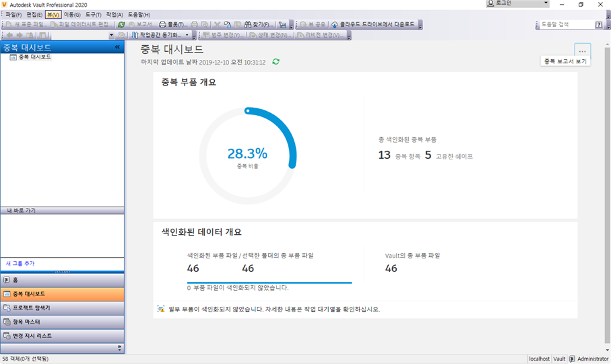Click the print icon next to 플롯
Image resolution: width=611 pixels, height=364 pixels.
(x=195, y=24)
